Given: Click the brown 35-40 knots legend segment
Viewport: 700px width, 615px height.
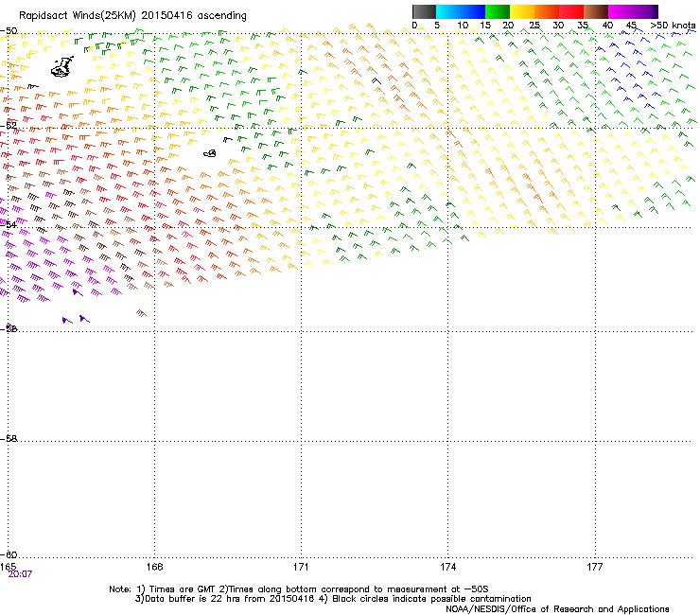Looking at the screenshot, I should 596,11.
